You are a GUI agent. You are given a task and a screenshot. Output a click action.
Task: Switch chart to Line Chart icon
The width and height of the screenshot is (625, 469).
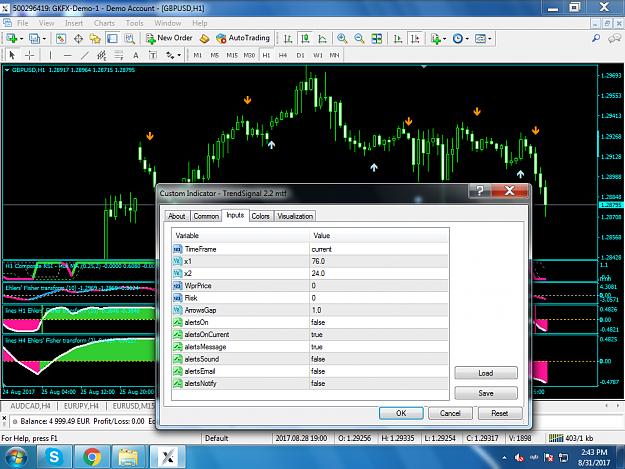(322, 39)
